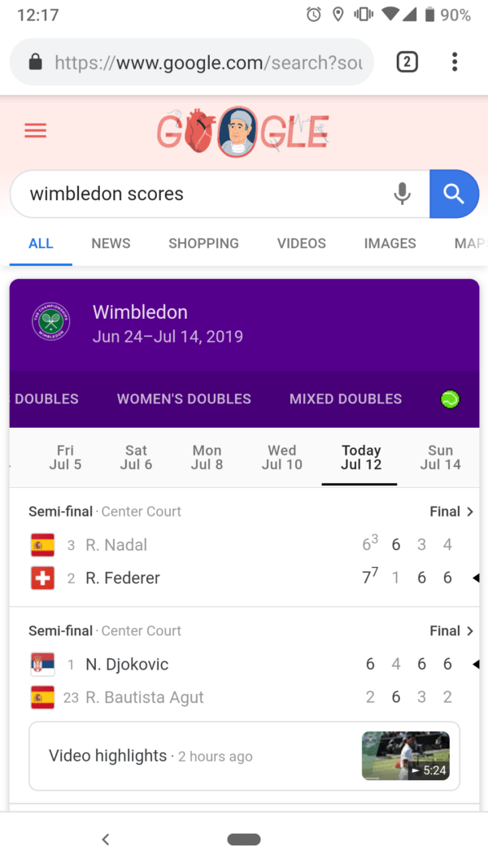The height and width of the screenshot is (868, 488).
Task: Expand Final link in Nadal-Federer match
Action: (451, 512)
